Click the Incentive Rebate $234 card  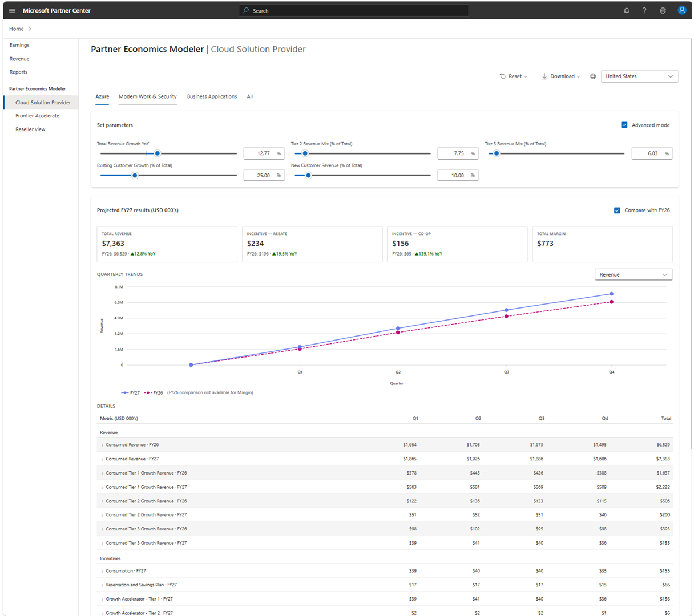(x=312, y=244)
